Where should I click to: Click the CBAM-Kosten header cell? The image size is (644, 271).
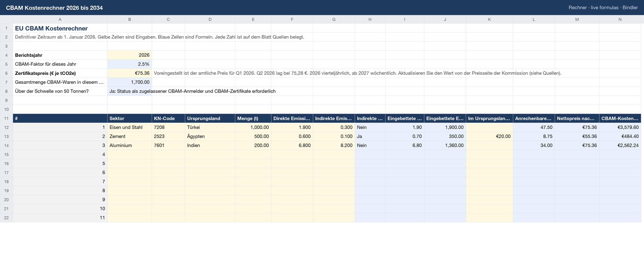(x=620, y=118)
